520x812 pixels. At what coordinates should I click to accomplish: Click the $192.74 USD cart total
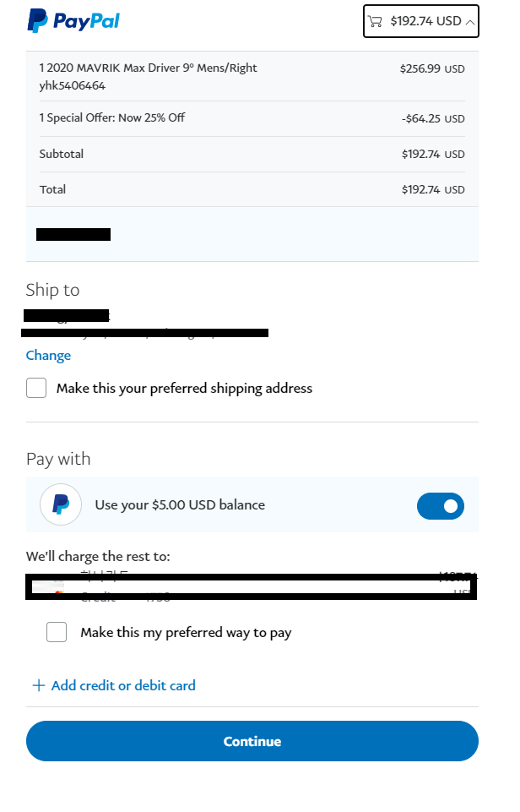tap(425, 21)
